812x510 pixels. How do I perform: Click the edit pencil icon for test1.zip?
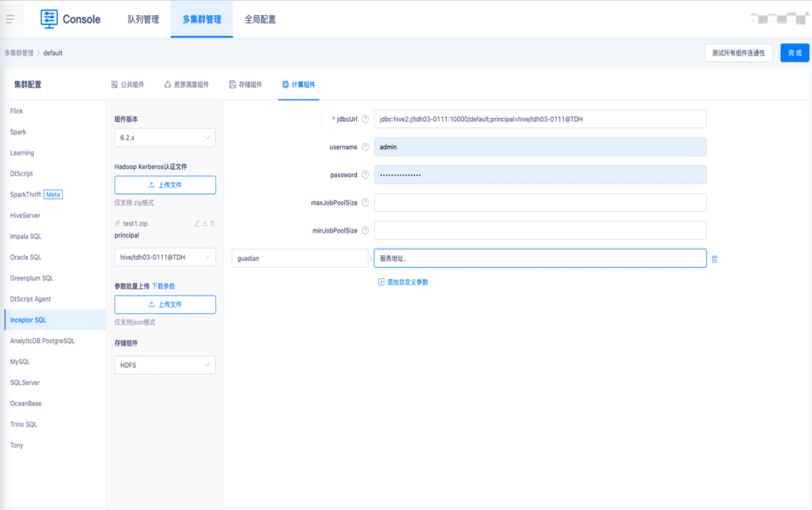[197, 223]
